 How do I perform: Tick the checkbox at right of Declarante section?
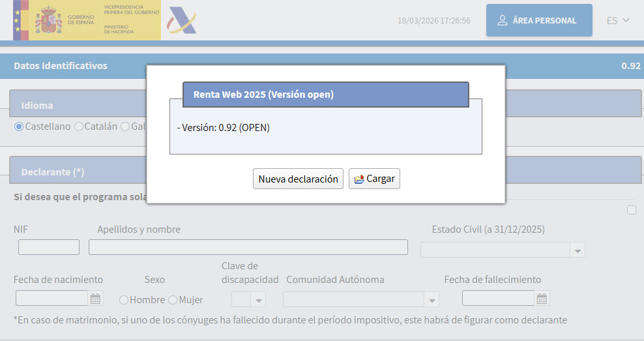coord(632,210)
